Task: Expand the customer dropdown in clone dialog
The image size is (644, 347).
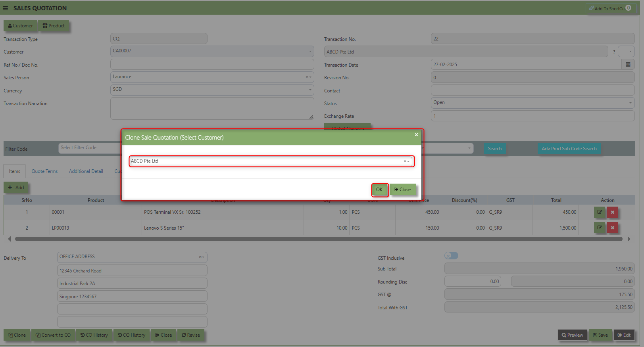Action: click(x=408, y=161)
